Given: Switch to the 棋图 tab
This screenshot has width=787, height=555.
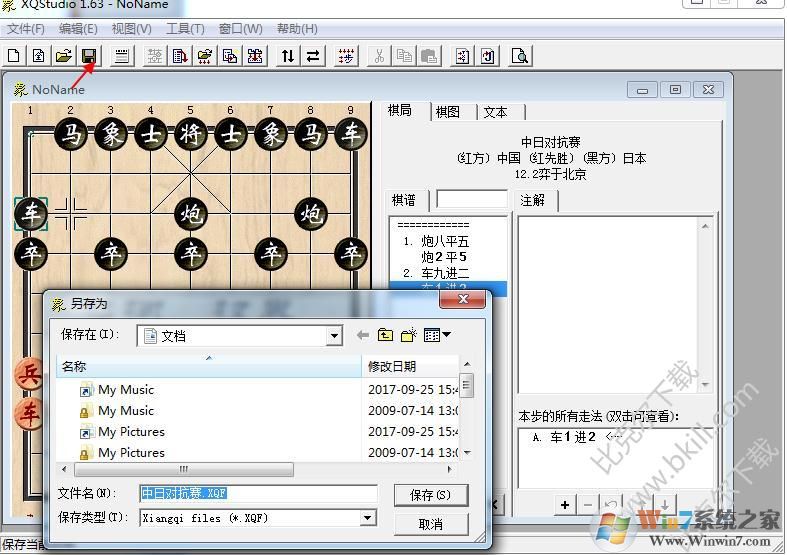Looking at the screenshot, I should [448, 112].
